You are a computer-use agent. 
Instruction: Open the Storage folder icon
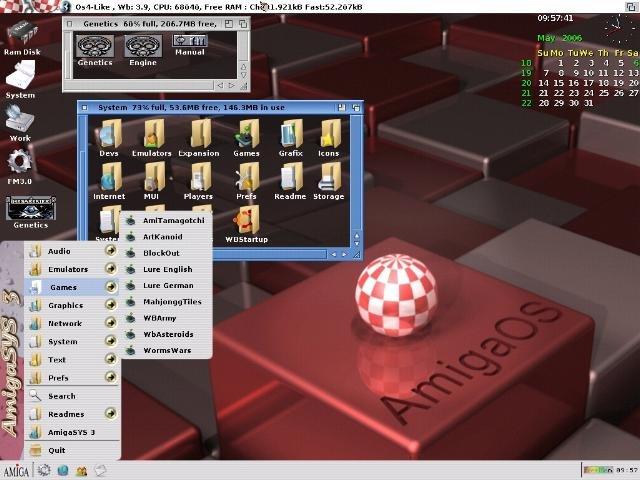point(328,178)
